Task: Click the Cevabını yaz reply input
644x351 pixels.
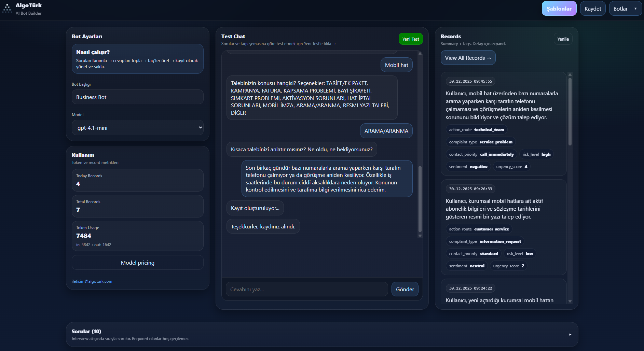Action: click(x=306, y=289)
